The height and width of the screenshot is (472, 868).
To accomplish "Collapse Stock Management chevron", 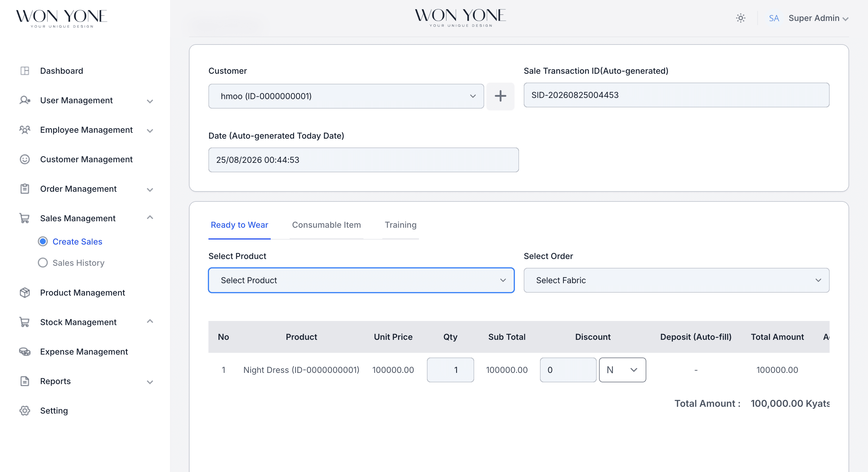I will point(150,321).
